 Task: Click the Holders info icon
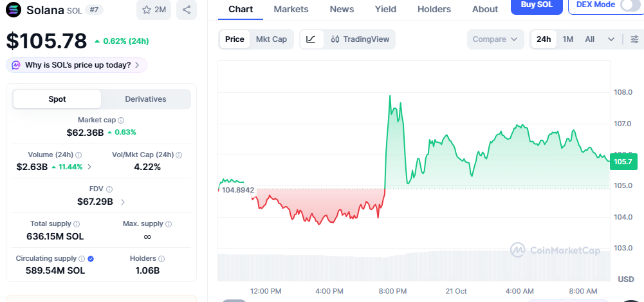tap(161, 259)
